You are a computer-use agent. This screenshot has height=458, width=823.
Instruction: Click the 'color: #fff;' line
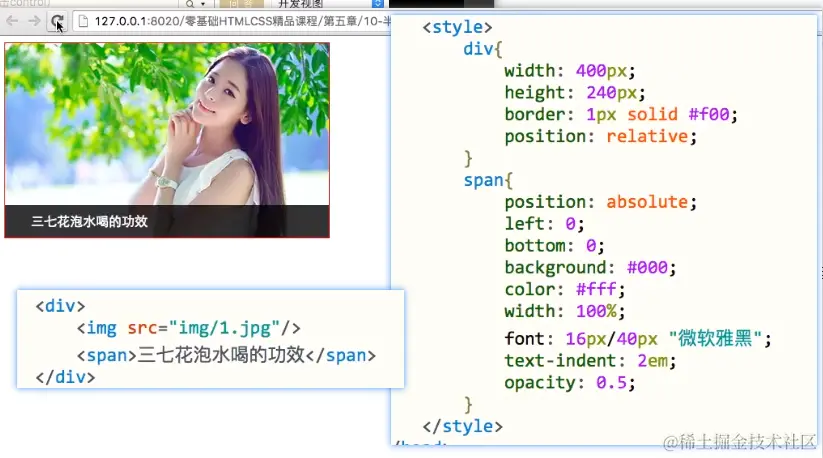564,290
